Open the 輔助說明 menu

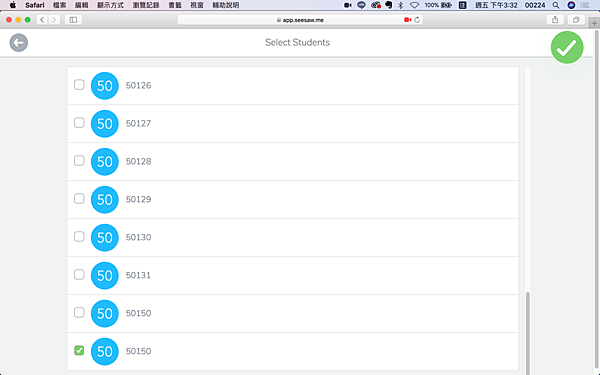226,5
